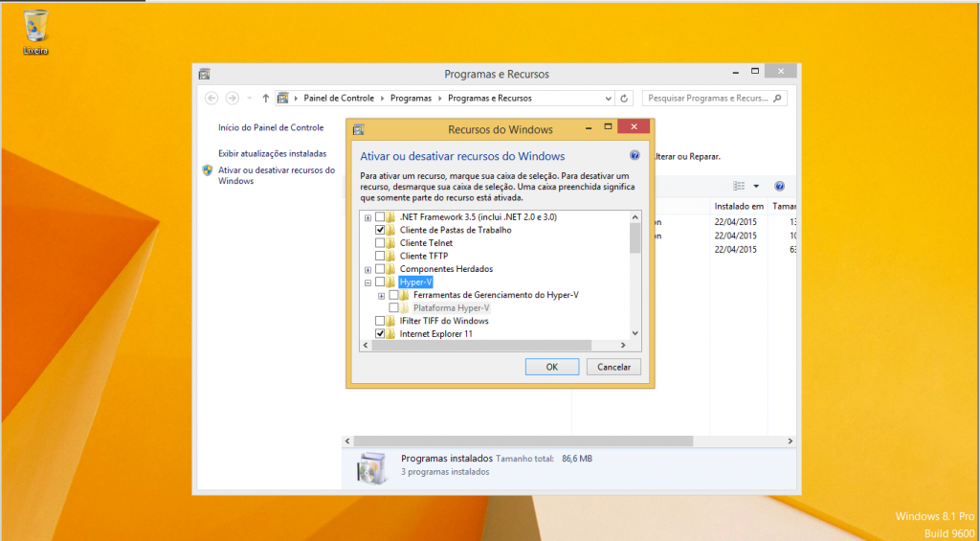Click the back arrow in Programas e Recursos
980x541 pixels.
coord(212,99)
